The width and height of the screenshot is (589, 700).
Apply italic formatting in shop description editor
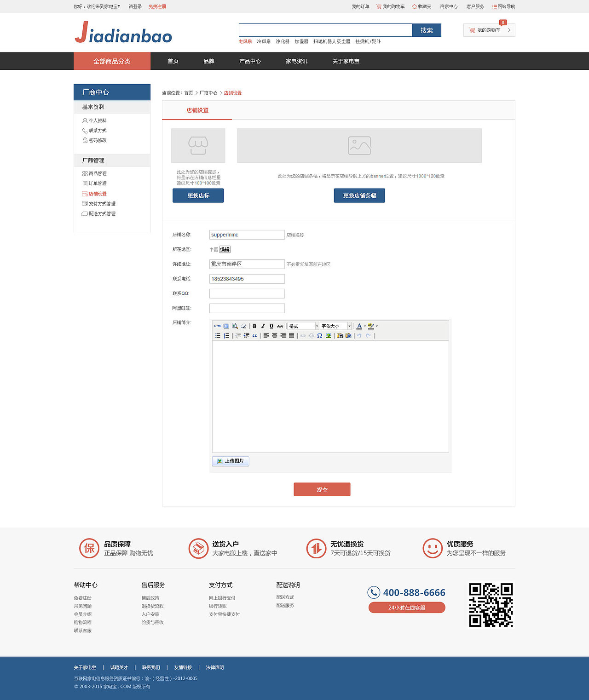(262, 326)
